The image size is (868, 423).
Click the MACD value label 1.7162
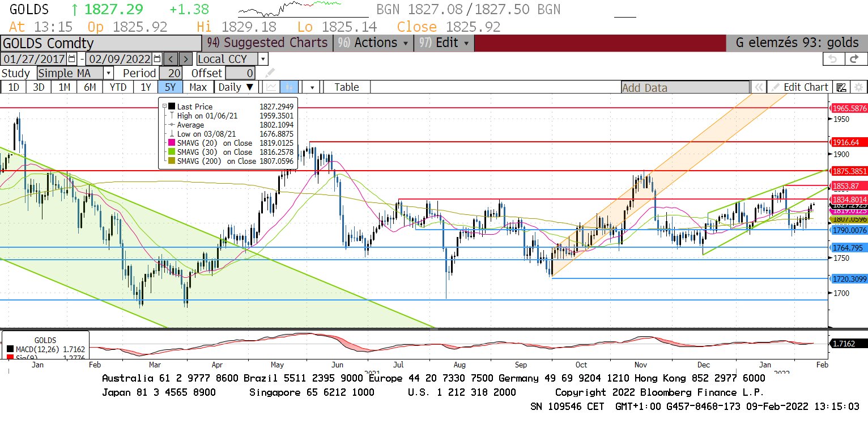coord(848,343)
